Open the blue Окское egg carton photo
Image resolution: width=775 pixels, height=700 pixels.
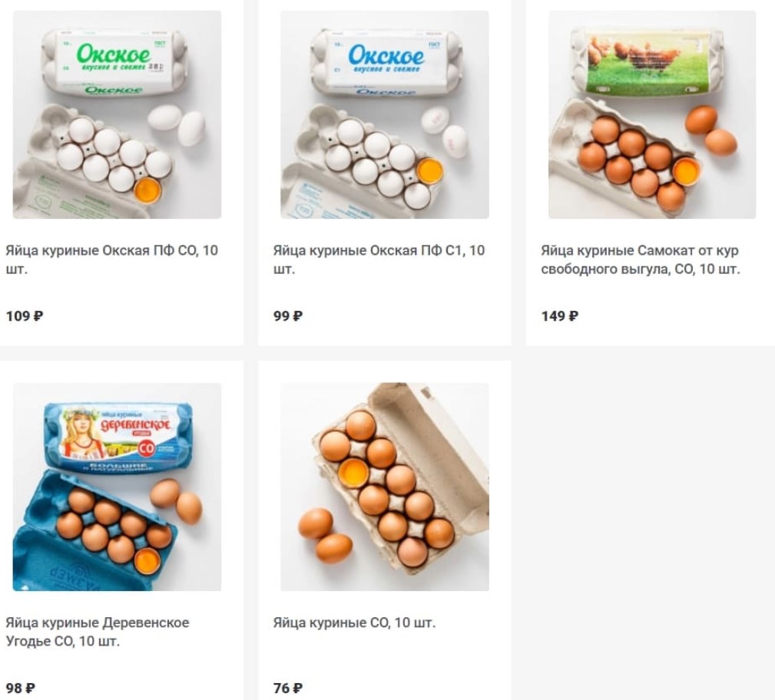[x=385, y=114]
